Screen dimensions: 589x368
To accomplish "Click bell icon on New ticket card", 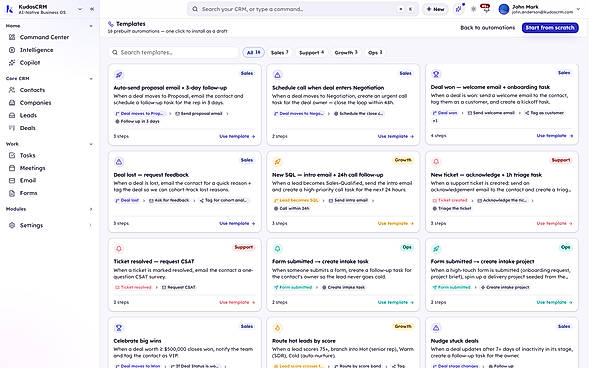I will (436, 162).
